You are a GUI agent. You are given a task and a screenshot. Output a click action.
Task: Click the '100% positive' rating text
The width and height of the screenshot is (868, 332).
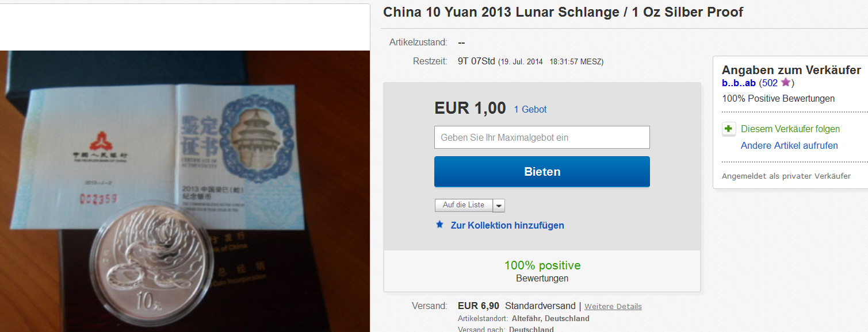tap(542, 265)
